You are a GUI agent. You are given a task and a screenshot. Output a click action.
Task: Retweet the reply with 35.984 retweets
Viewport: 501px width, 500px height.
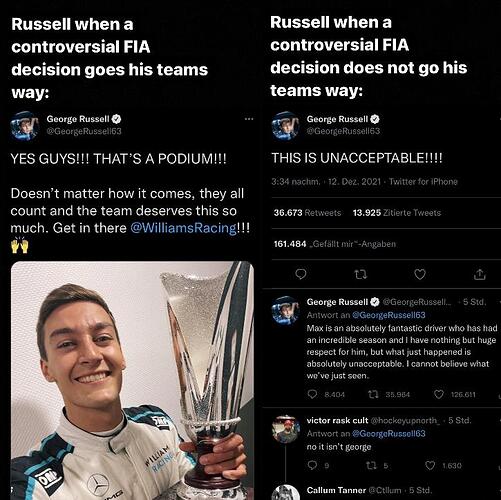pos(373,394)
